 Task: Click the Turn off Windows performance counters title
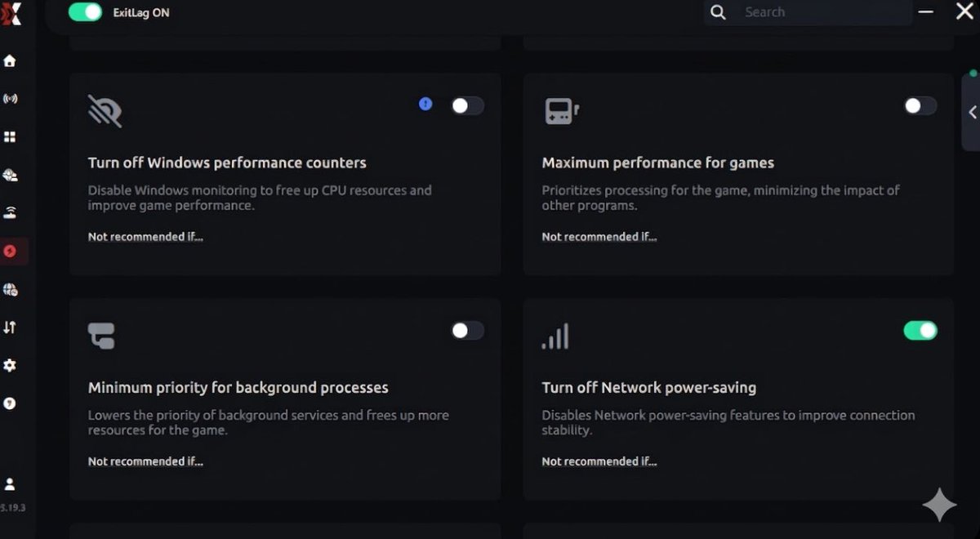click(227, 163)
